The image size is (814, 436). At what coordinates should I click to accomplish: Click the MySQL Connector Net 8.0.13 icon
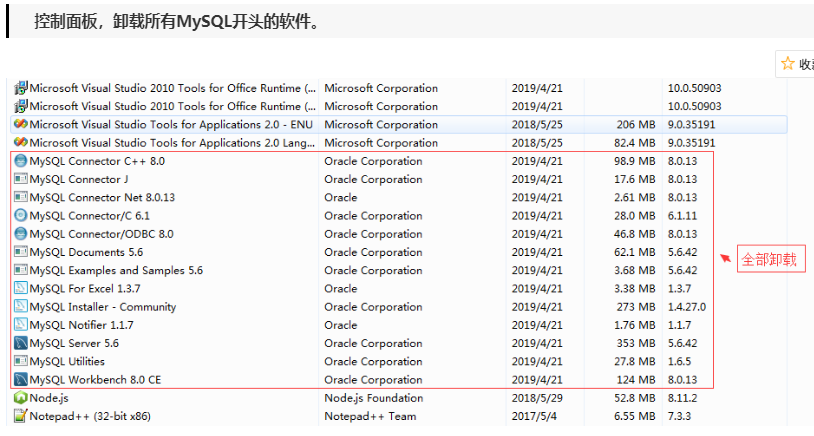(21, 197)
